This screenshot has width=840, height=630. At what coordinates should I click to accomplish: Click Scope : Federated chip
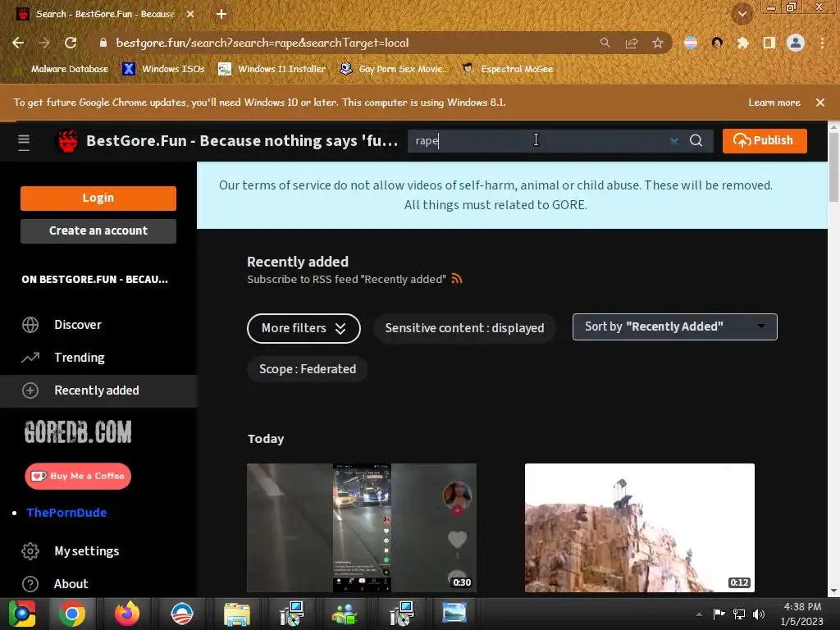[308, 369]
